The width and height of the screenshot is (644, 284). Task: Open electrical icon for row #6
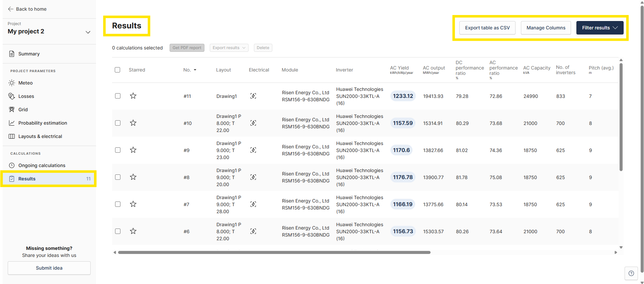253,231
